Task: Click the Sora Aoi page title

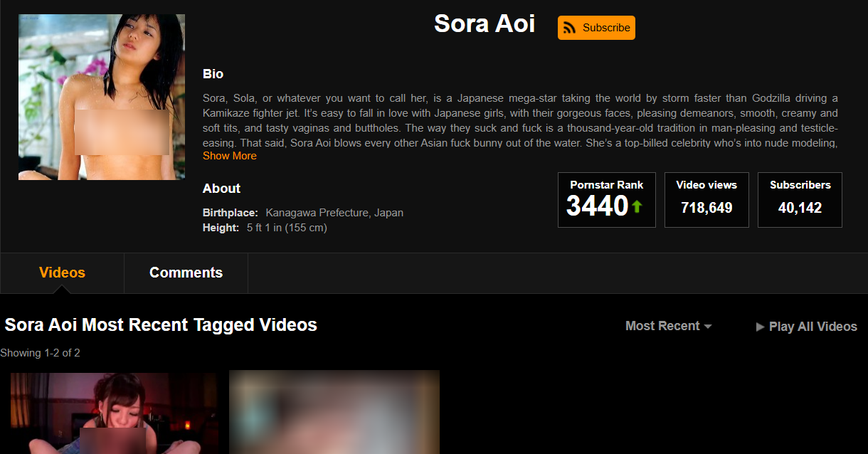Action: 485,24
